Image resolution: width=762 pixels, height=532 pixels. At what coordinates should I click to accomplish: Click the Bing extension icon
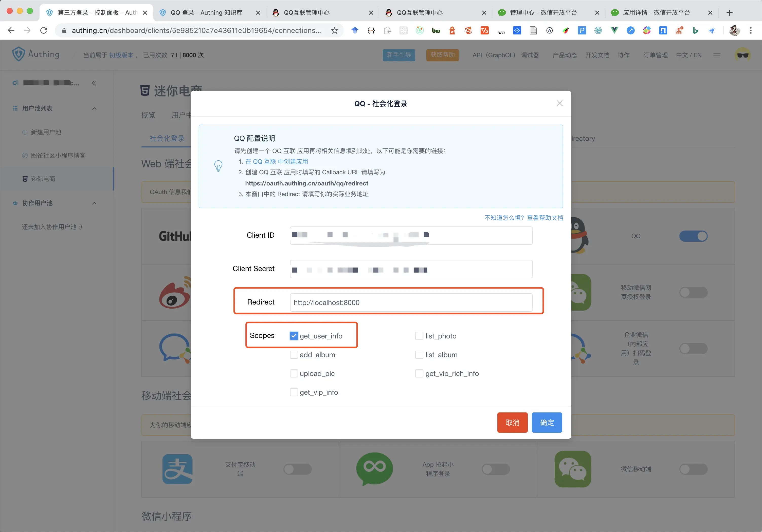695,30
